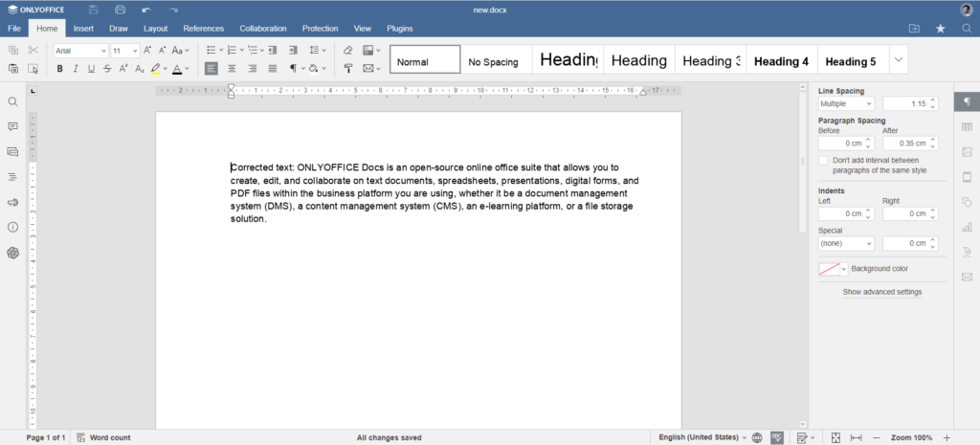980x445 pixels.
Task: Toggle underline formatting button
Action: [x=91, y=69]
